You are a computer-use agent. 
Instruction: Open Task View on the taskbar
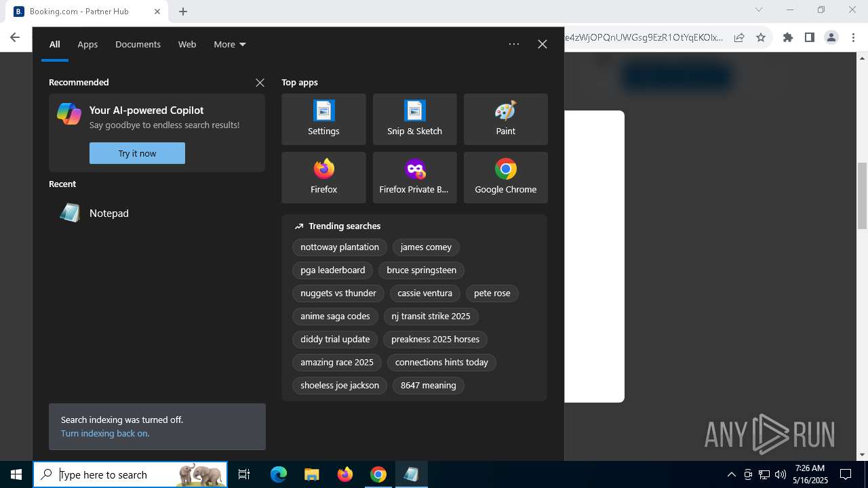coord(244,474)
